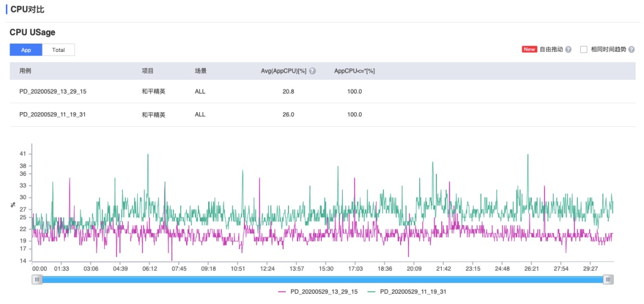Select the left handle of the time range slider
Viewport: 644px width, 304px height.
(38, 280)
